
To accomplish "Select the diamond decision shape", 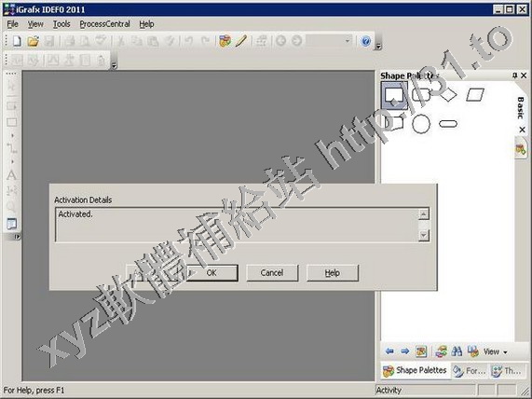I will click(448, 94).
